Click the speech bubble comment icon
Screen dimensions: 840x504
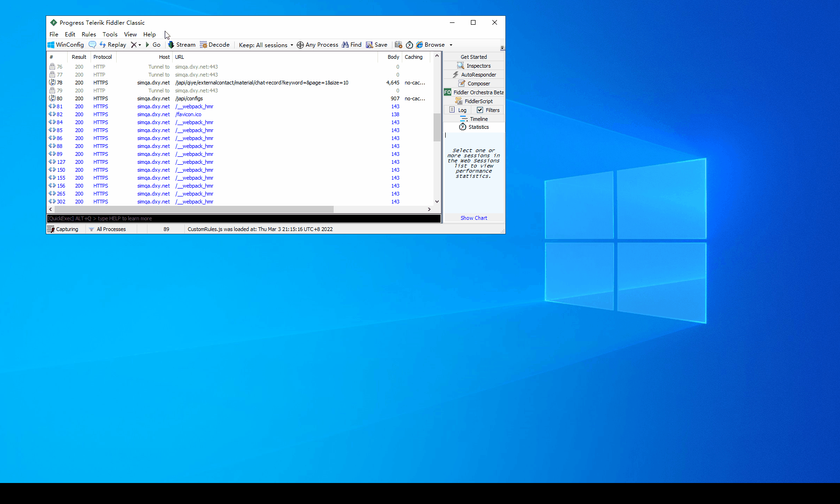coord(92,45)
